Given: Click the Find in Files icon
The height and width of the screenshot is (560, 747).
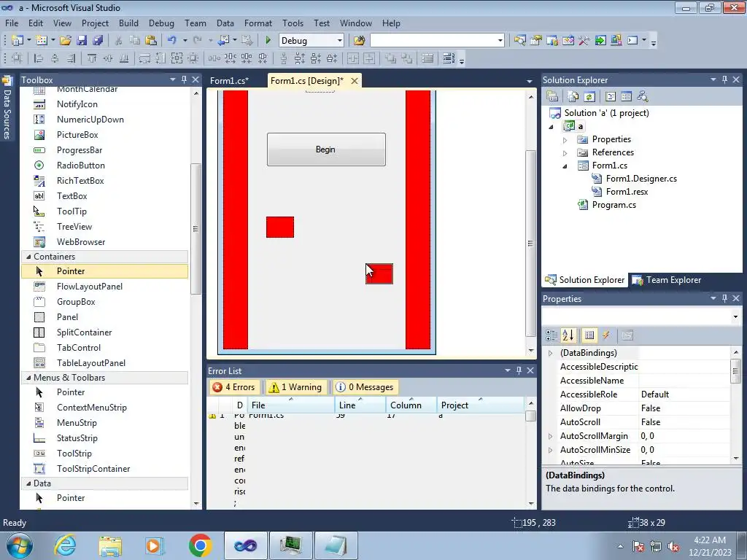Looking at the screenshot, I should pyautogui.click(x=359, y=41).
